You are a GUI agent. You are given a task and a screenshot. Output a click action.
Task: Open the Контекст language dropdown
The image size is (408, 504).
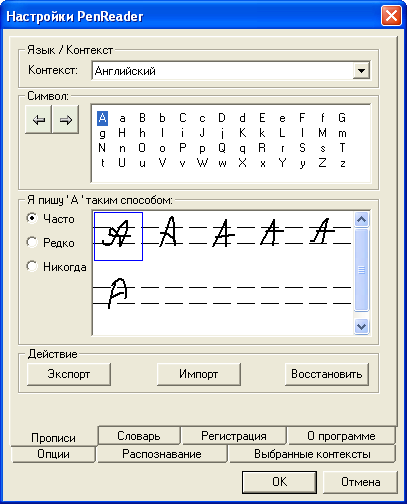[361, 71]
